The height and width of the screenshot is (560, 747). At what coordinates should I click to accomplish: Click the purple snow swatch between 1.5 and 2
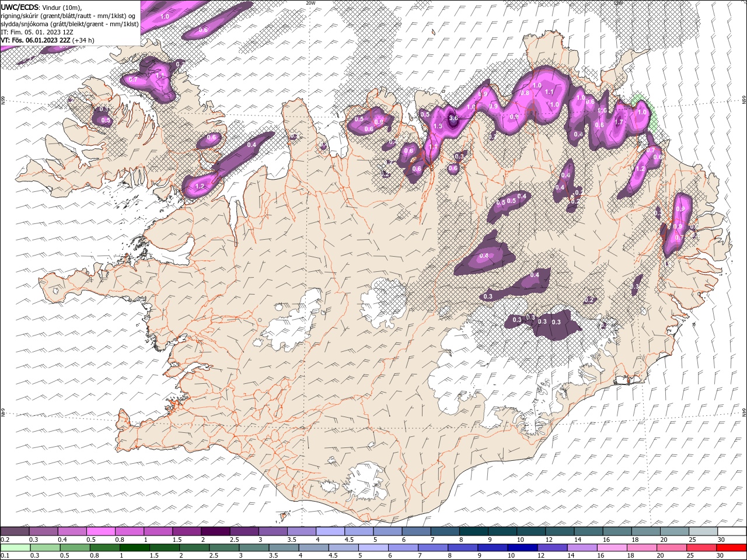coord(186,531)
